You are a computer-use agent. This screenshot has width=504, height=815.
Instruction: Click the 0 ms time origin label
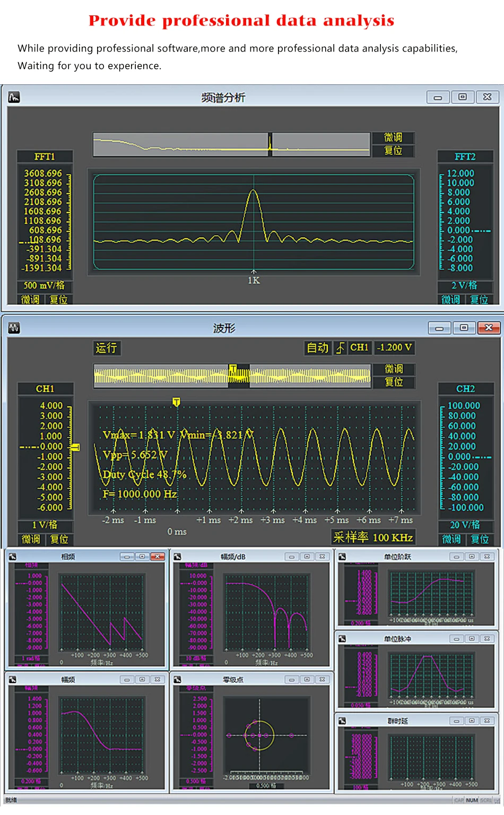tap(177, 531)
